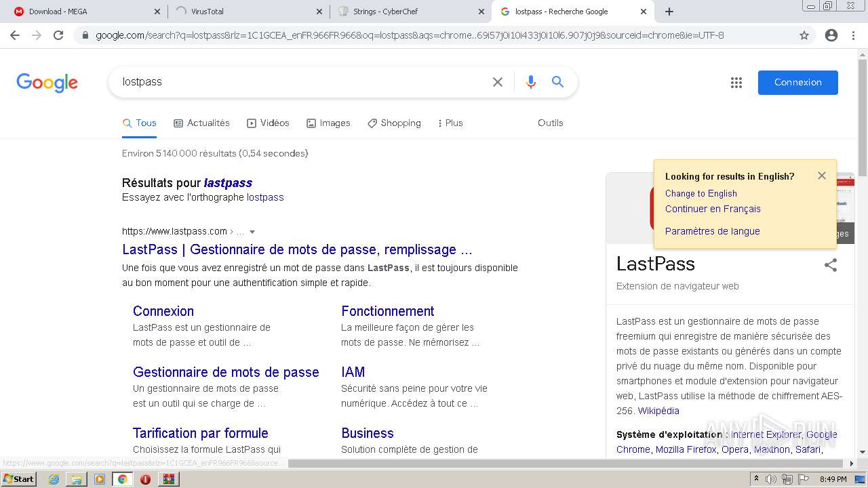Image resolution: width=868 pixels, height=488 pixels.
Task: Open the Tarification par formule sitelink
Action: pyautogui.click(x=201, y=433)
